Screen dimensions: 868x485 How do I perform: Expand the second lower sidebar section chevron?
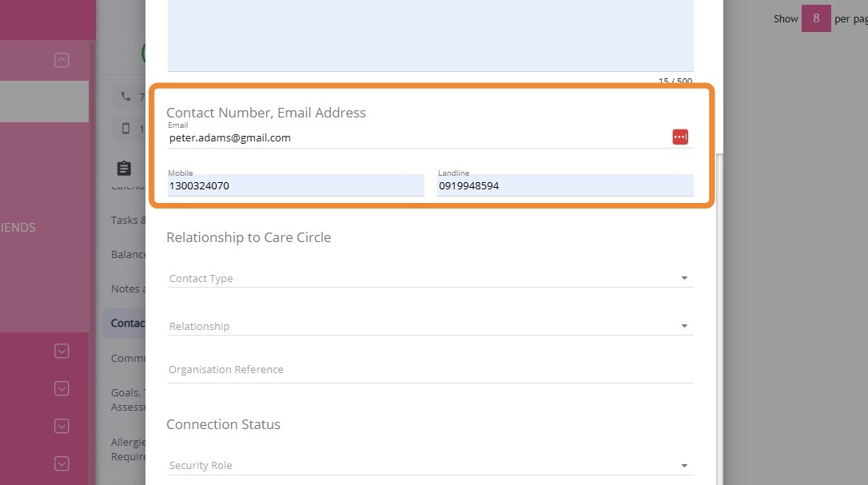coord(62,388)
